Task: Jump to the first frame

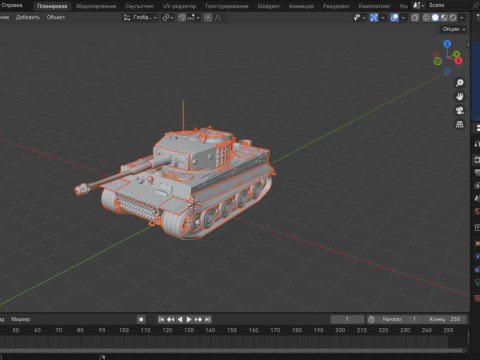Action: click(x=161, y=319)
